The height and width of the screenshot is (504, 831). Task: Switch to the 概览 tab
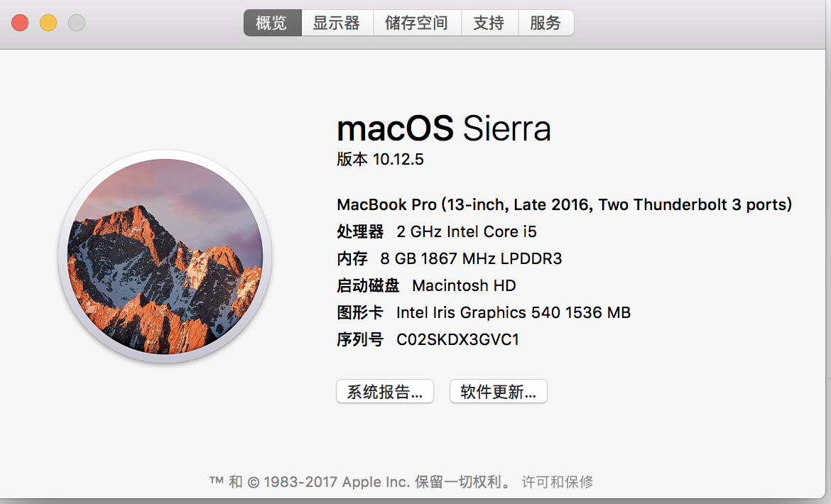272,23
